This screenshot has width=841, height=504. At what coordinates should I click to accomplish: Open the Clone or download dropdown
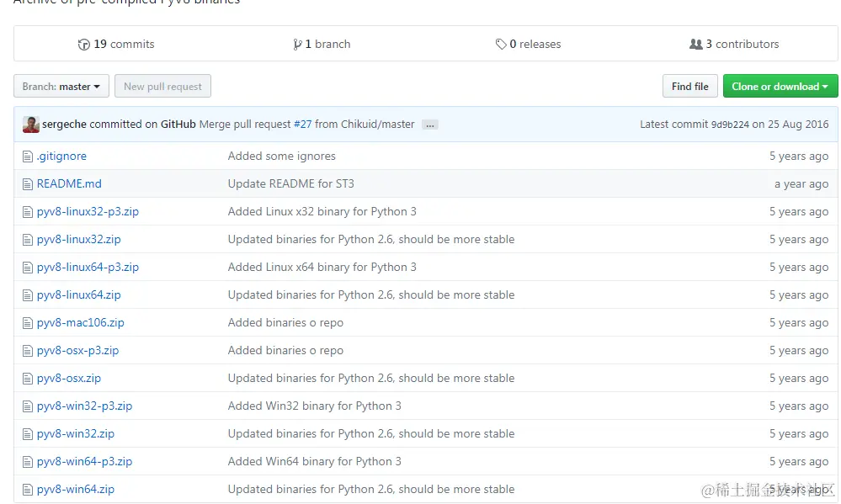tap(780, 87)
